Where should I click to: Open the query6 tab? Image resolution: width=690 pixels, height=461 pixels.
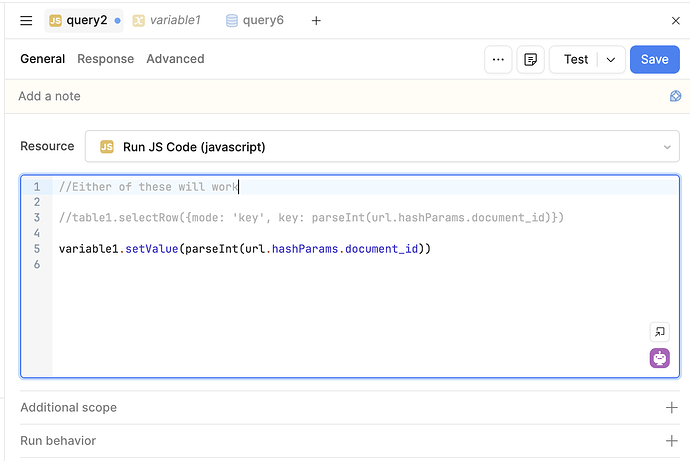click(255, 20)
